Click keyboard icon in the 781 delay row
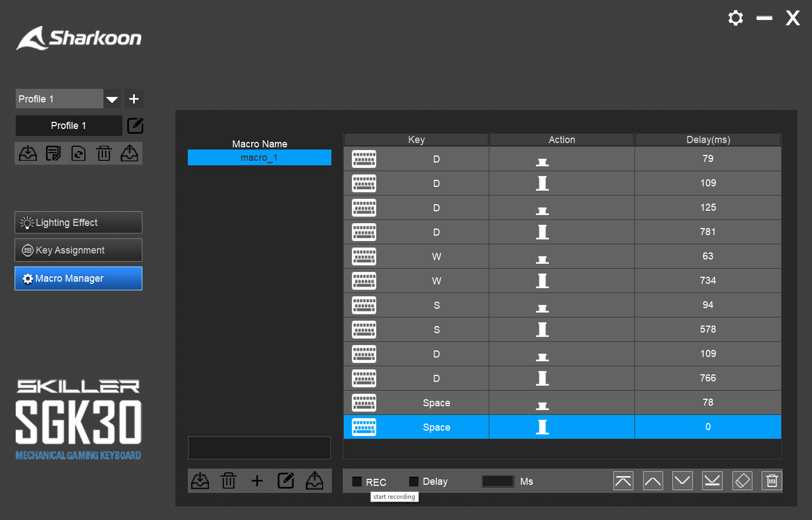 [364, 232]
